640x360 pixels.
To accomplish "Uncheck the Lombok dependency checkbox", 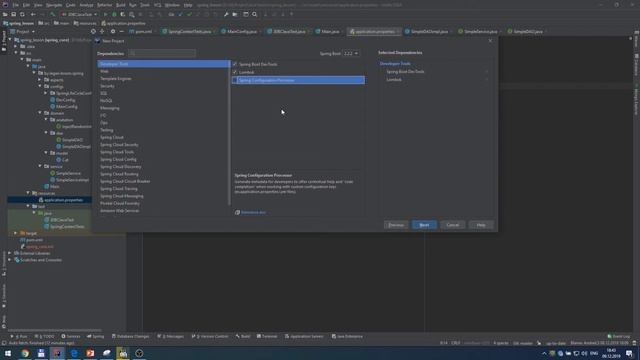I will [235, 72].
